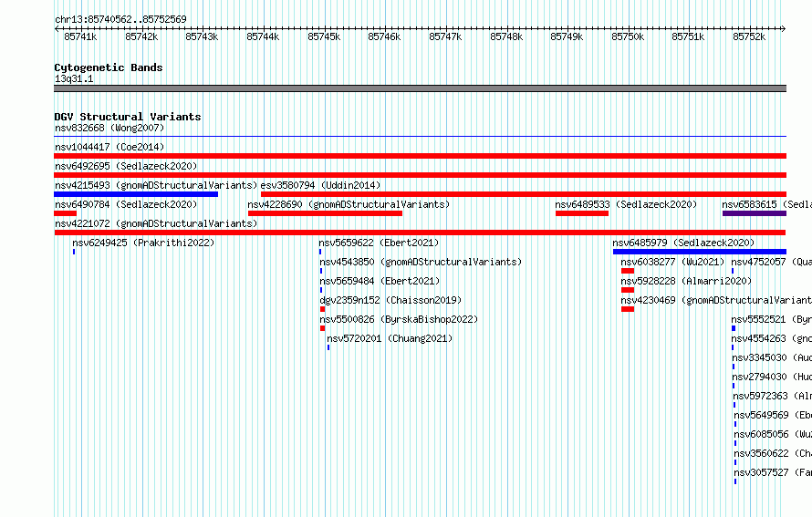812x517 pixels.
Task: Click the red bar for nsv4221072
Action: (420, 233)
